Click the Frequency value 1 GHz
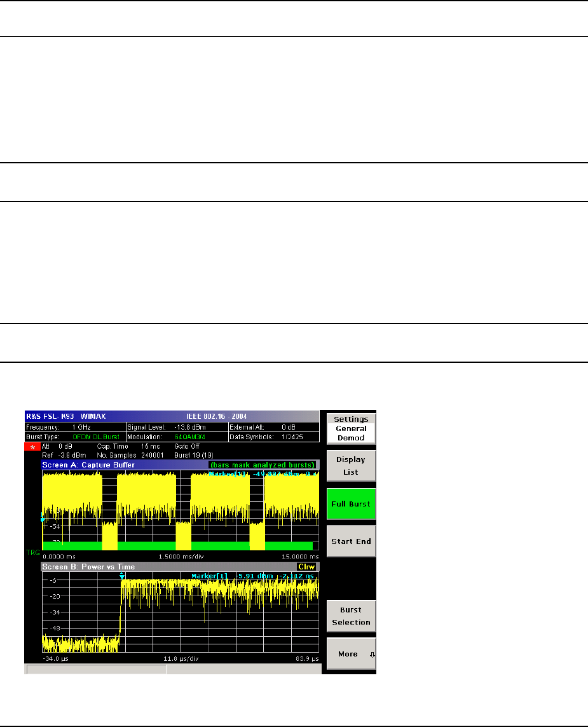The width and height of the screenshot is (588, 727). [x=81, y=427]
